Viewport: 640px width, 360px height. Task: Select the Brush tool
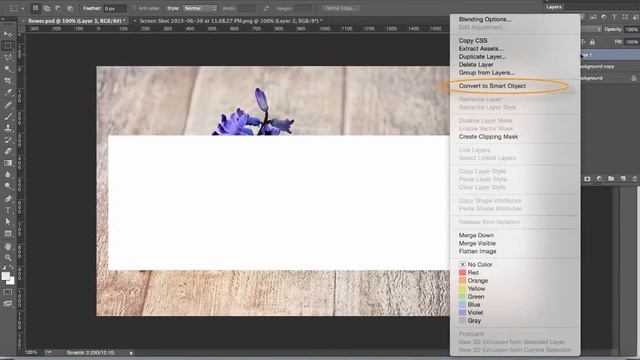click(8, 116)
